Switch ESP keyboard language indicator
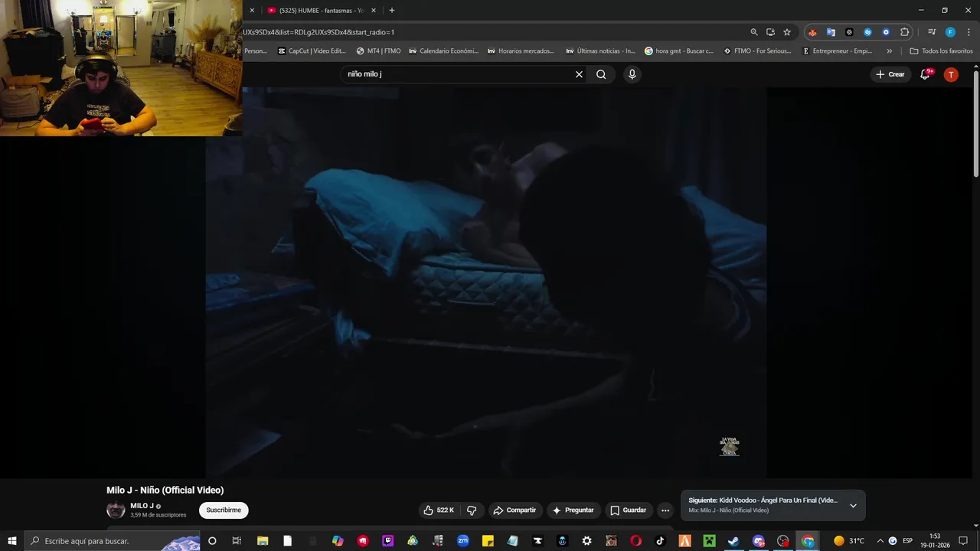The height and width of the screenshot is (551, 980). pos(908,541)
